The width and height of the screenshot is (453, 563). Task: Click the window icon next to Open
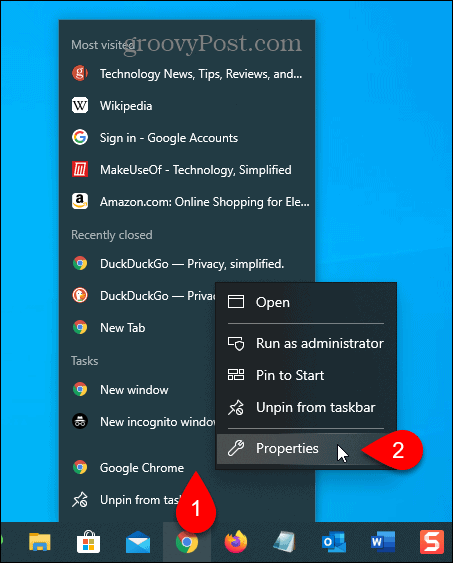pyautogui.click(x=236, y=302)
